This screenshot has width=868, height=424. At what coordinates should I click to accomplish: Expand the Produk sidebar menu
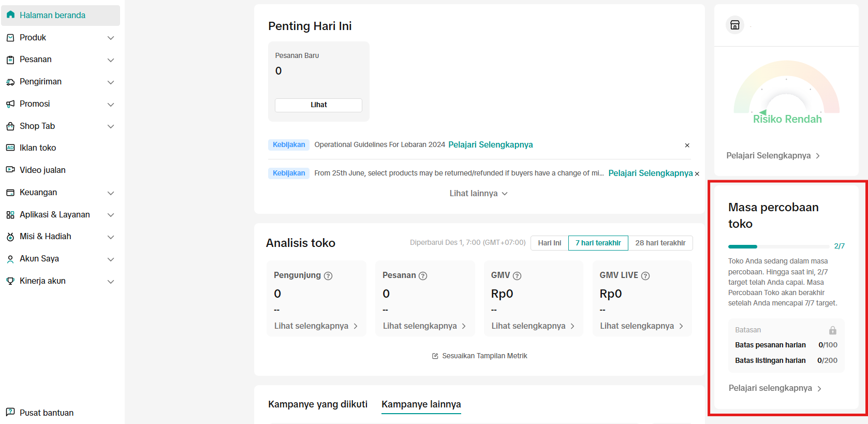coord(110,38)
